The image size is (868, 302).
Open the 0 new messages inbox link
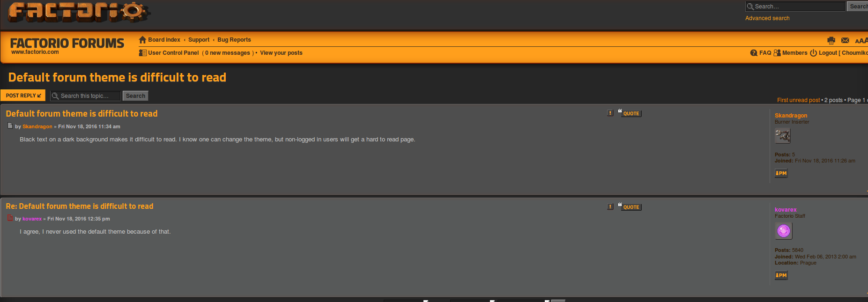coord(228,53)
